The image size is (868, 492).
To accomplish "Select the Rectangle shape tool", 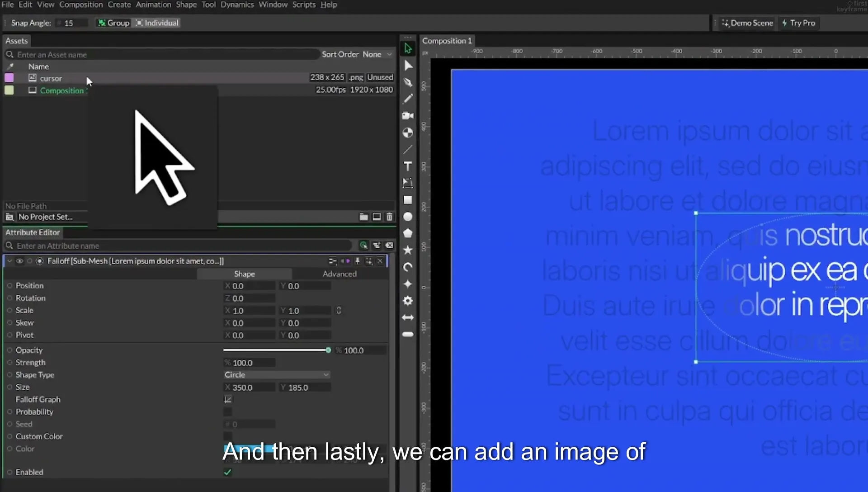I will pyautogui.click(x=408, y=200).
